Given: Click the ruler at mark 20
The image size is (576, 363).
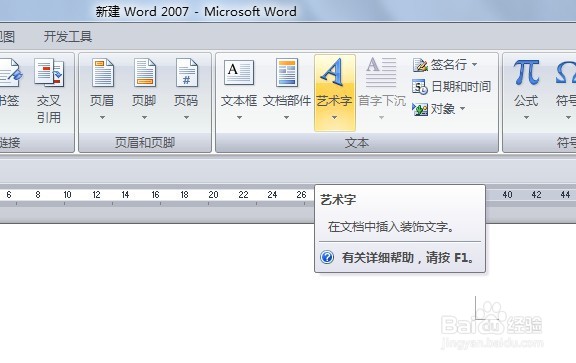Looking at the screenshot, I should pyautogui.click(x=213, y=195).
